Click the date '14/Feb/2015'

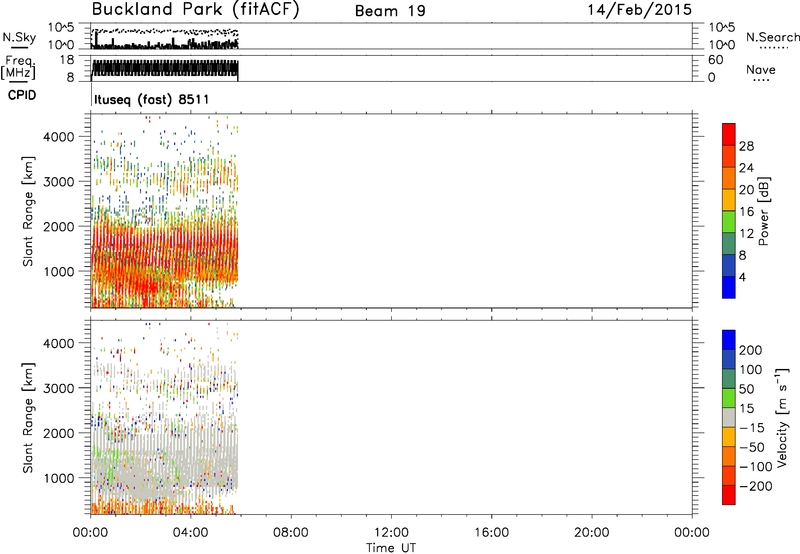pos(640,10)
